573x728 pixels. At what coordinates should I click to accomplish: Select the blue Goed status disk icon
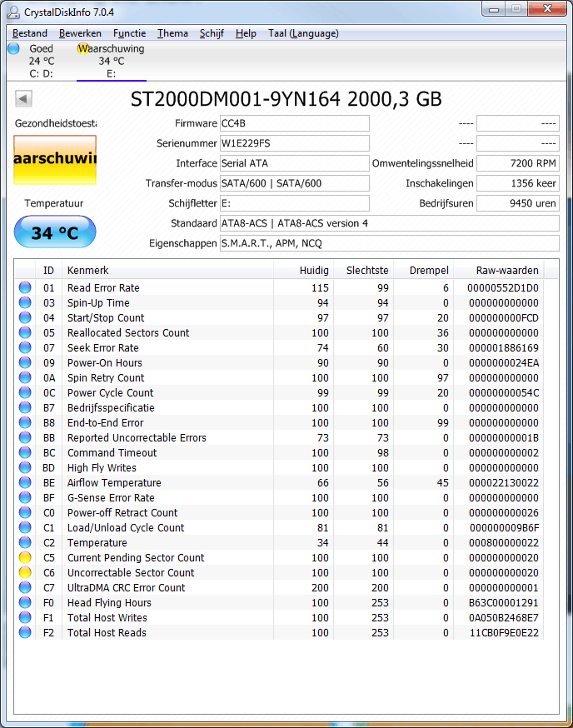14,48
